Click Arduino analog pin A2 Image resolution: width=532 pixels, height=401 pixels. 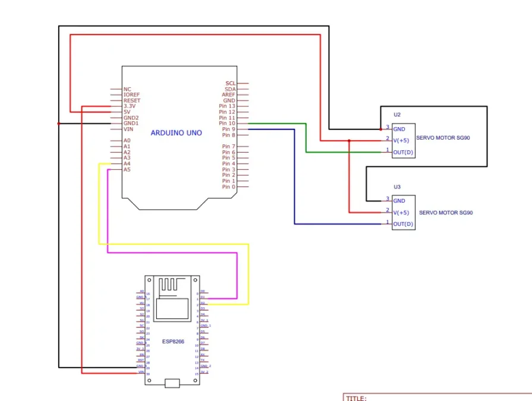(x=127, y=152)
